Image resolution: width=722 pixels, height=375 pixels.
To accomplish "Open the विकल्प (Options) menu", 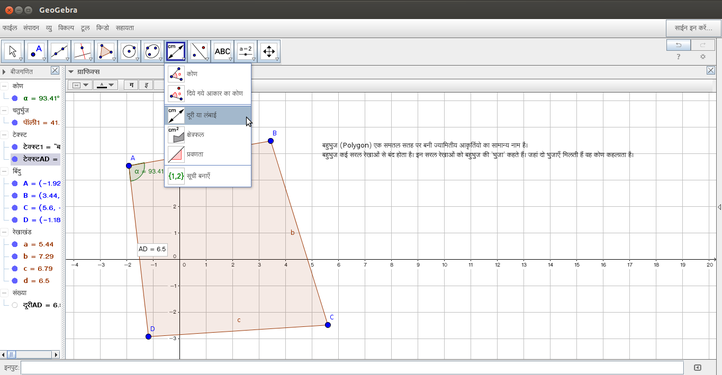I will point(66,28).
